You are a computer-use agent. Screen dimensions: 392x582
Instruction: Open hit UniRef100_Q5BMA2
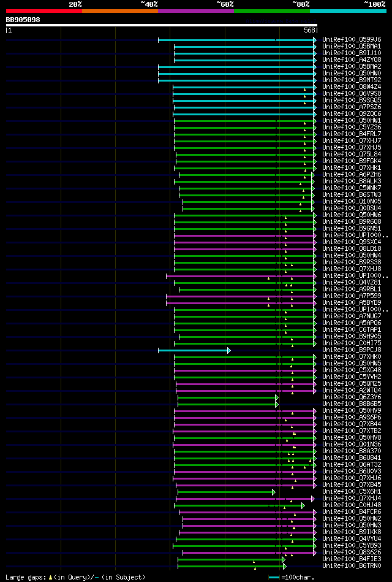(x=352, y=66)
